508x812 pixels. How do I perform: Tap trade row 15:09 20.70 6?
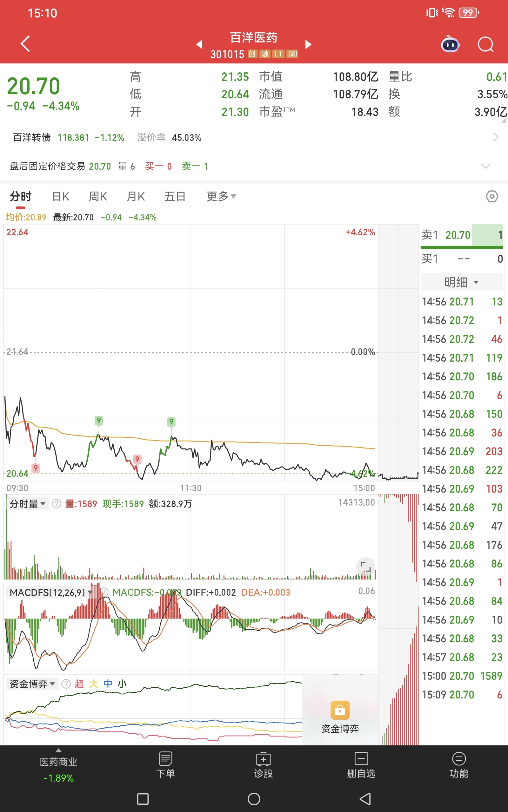pos(462,695)
